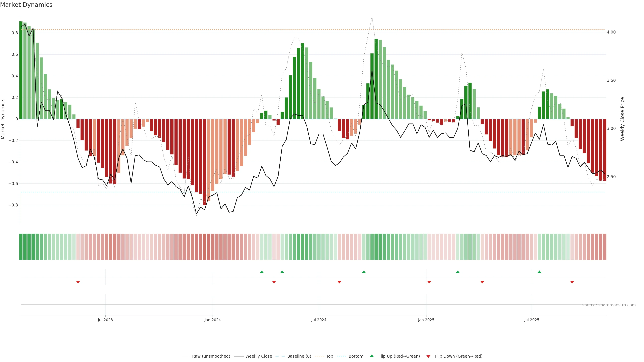Screen dimensions: 644x362
Task: Click the leftmost red Flip Down marker
Action: click(x=78, y=282)
